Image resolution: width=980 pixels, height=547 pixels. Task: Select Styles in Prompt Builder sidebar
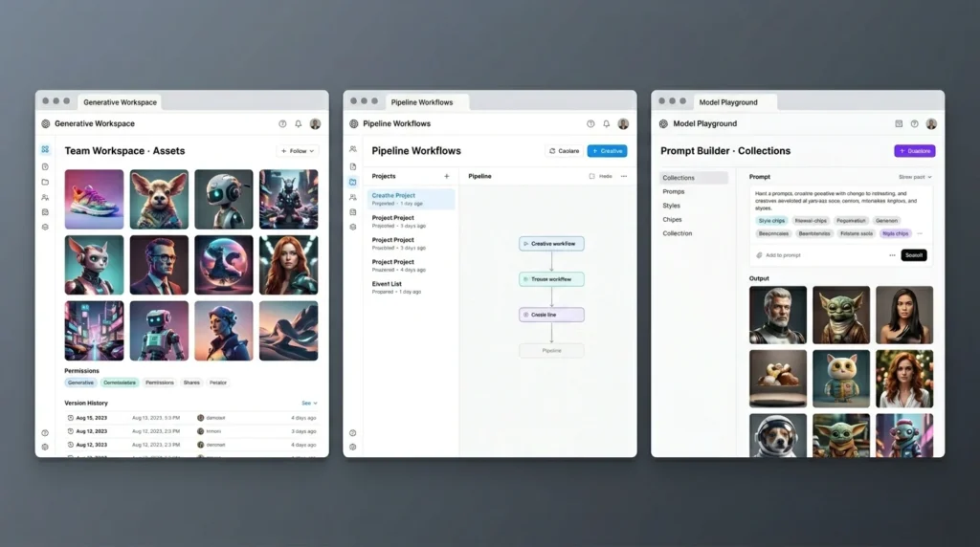point(671,206)
